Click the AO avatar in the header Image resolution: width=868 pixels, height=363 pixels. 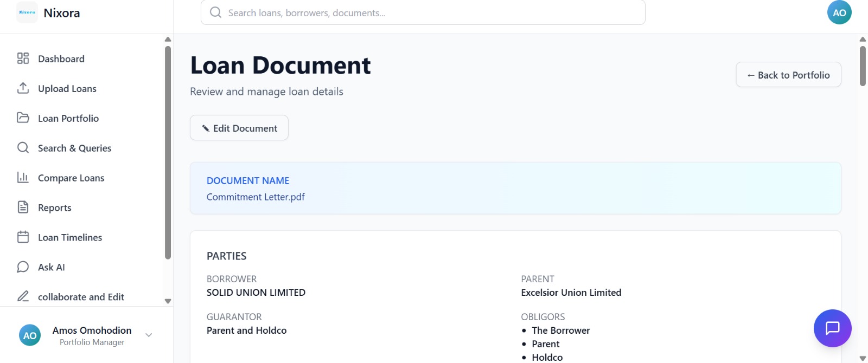[x=839, y=12]
